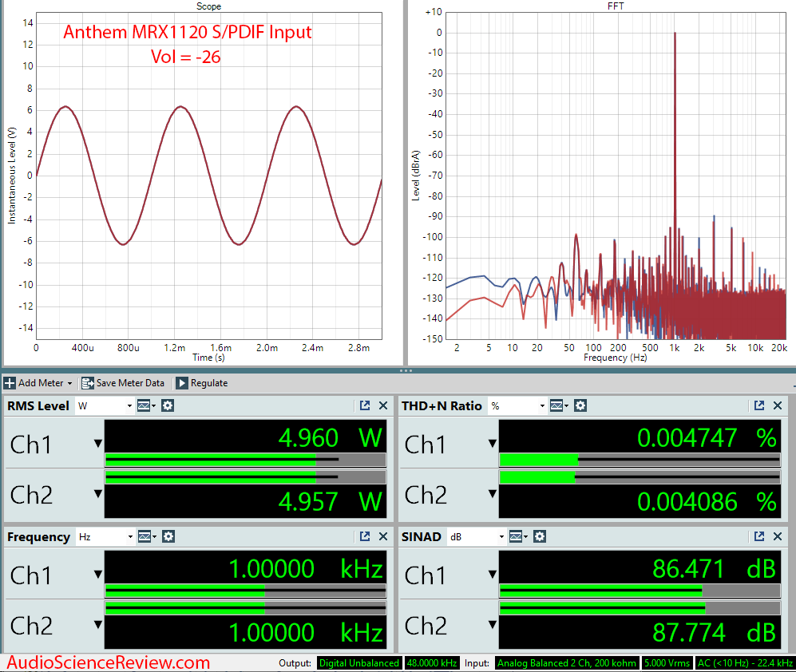Expand SINAD Ch2 channel arrow
The width and height of the screenshot is (796, 672).
[x=493, y=624]
